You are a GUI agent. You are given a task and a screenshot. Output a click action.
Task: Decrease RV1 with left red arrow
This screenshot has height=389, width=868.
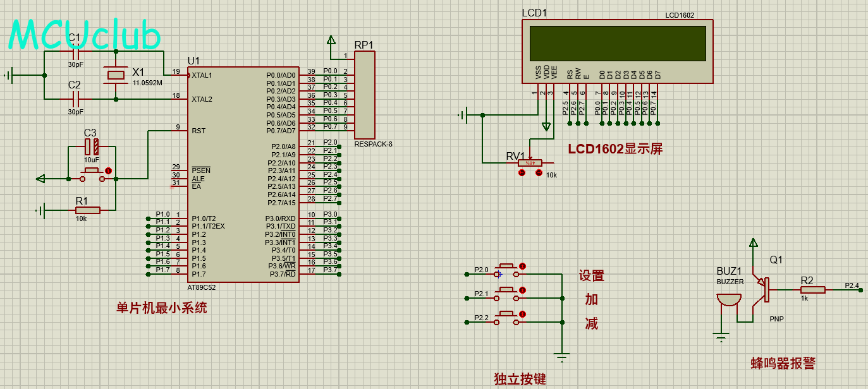click(x=522, y=172)
